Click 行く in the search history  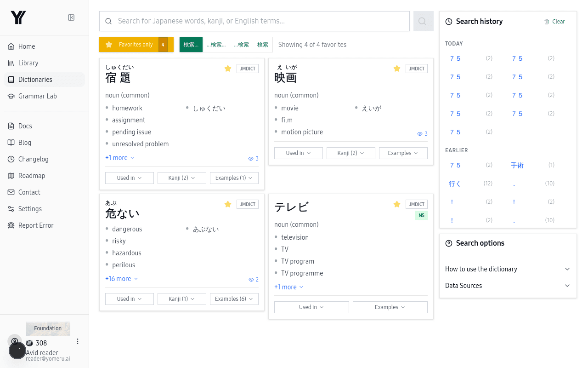coord(455,184)
